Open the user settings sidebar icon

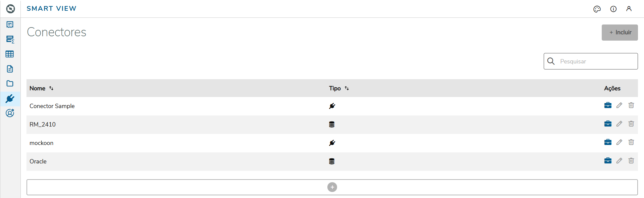10,113
